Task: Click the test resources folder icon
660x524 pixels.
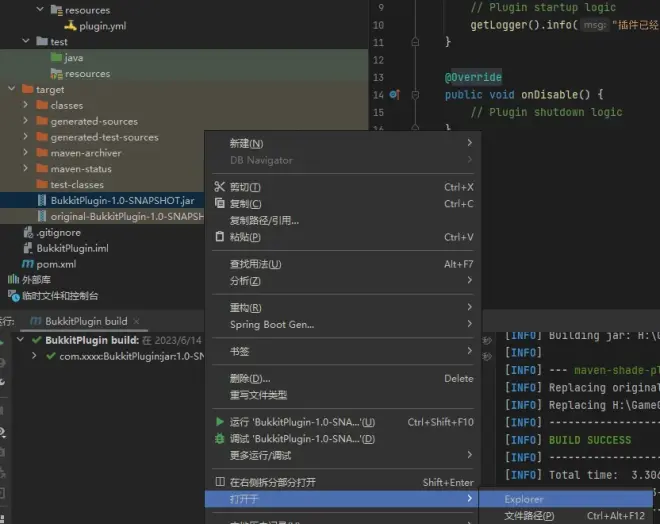Action: [56, 73]
